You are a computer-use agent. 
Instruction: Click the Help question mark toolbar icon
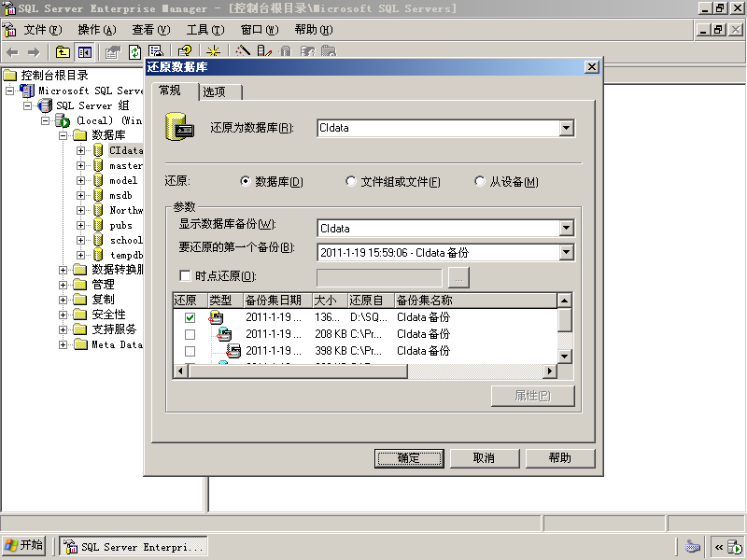(185, 51)
